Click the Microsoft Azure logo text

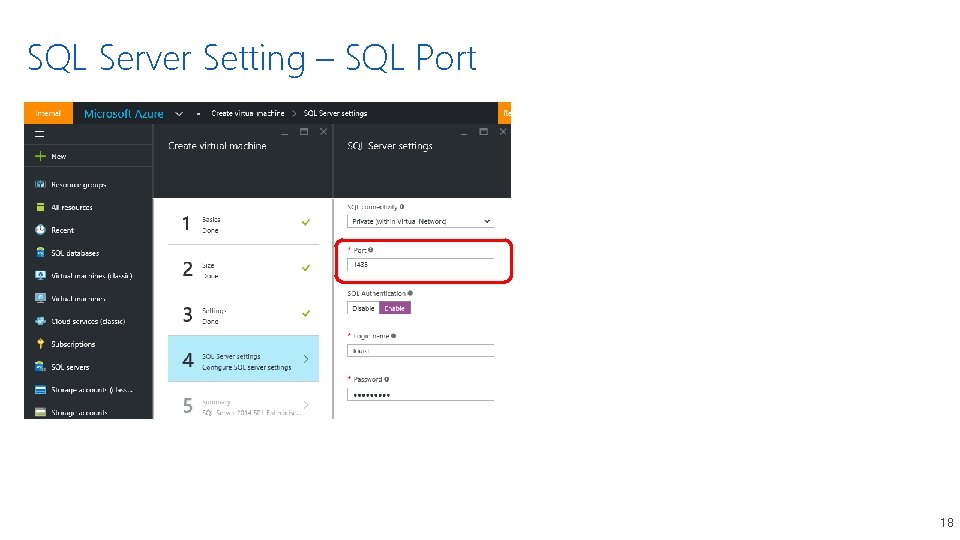(x=124, y=114)
